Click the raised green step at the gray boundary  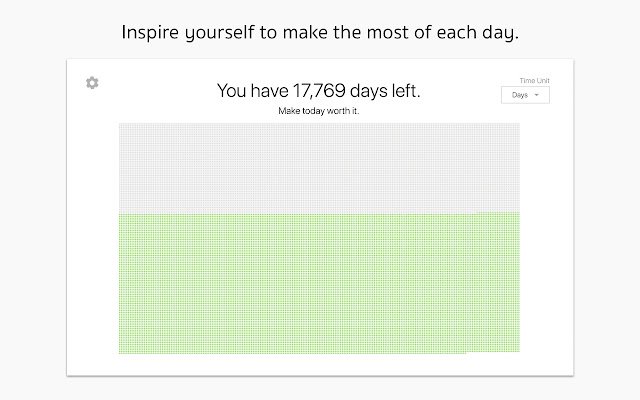[x=498, y=213]
